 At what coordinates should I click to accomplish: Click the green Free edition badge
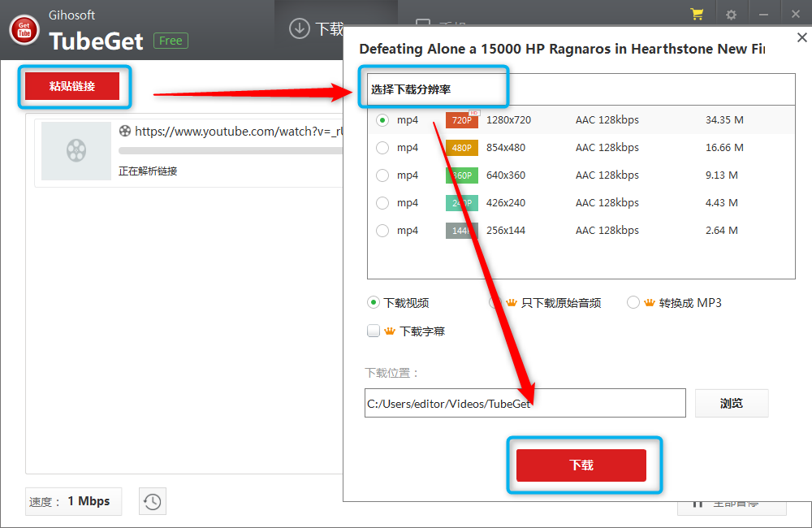[171, 41]
